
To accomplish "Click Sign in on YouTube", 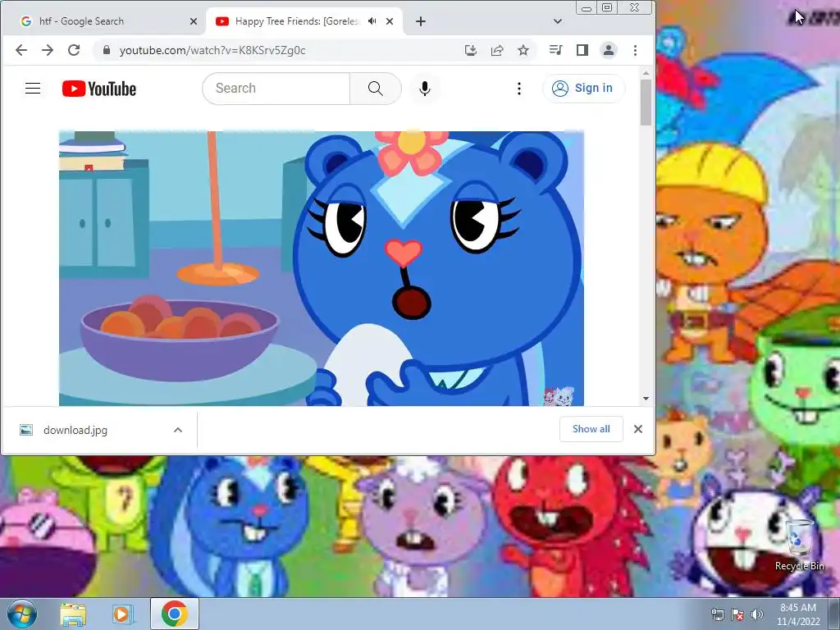I will [x=583, y=89].
